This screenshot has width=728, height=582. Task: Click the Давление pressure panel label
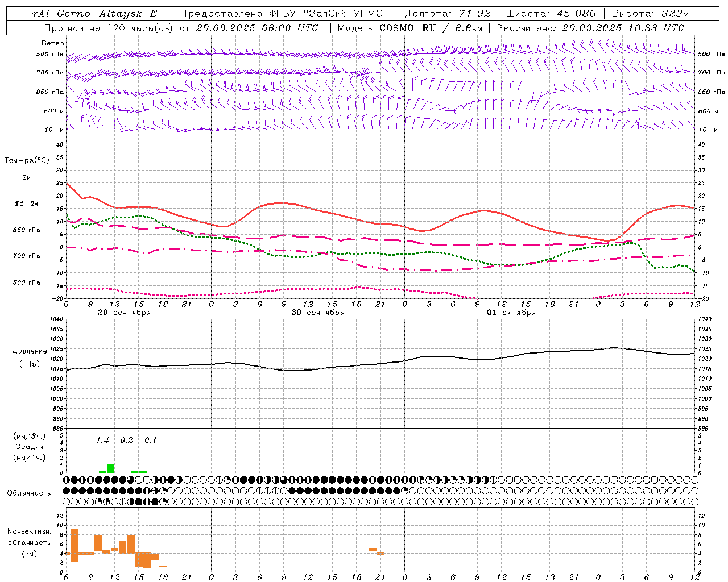click(x=29, y=351)
